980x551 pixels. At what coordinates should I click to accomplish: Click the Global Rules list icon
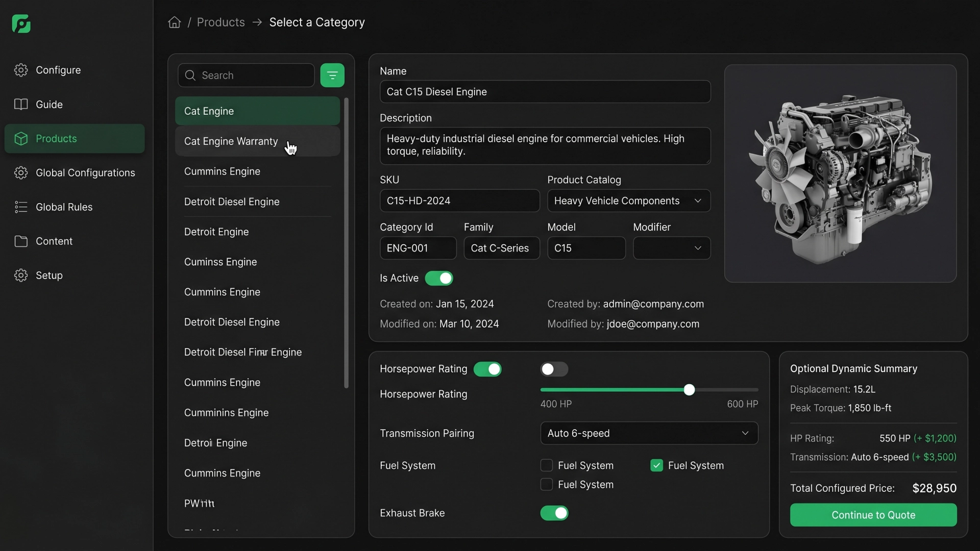(21, 207)
